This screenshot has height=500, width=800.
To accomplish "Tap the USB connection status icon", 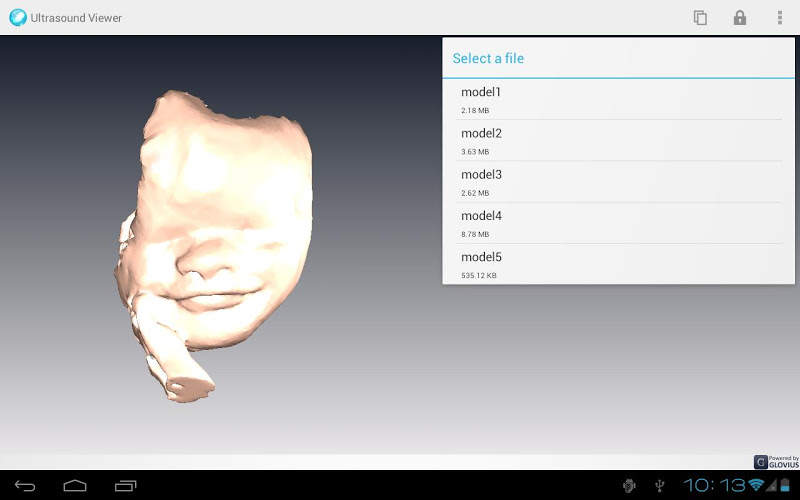I will 659,486.
